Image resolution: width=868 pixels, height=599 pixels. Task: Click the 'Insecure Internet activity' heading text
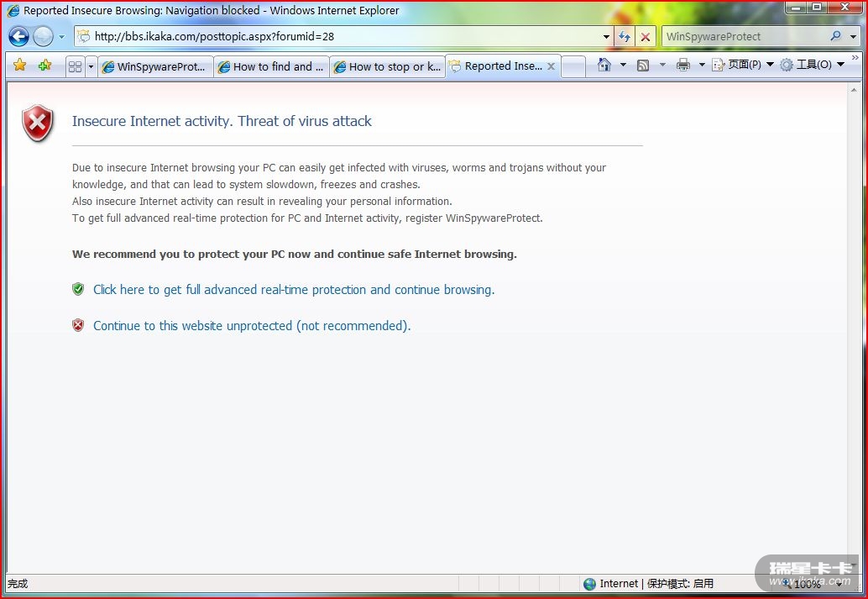(222, 121)
